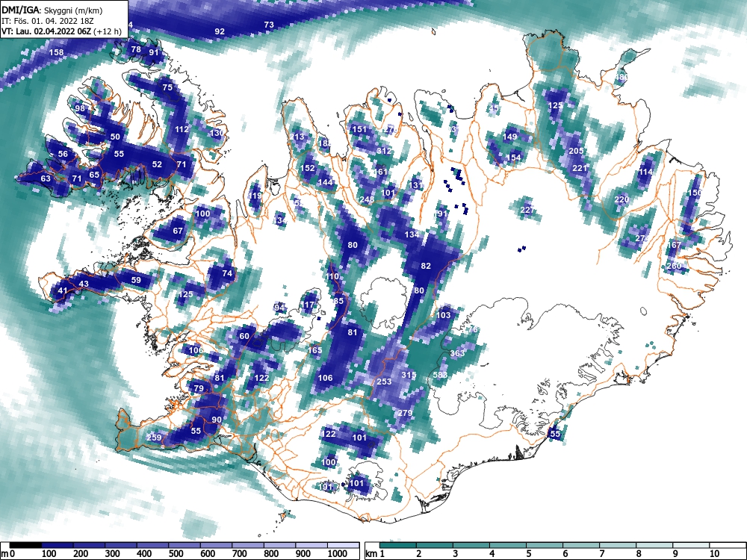
Task: Click the visibility value "158" on the map
Action: click(x=56, y=52)
